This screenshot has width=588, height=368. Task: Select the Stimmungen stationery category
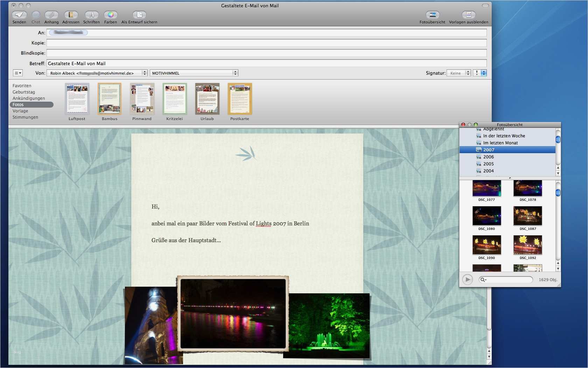25,117
